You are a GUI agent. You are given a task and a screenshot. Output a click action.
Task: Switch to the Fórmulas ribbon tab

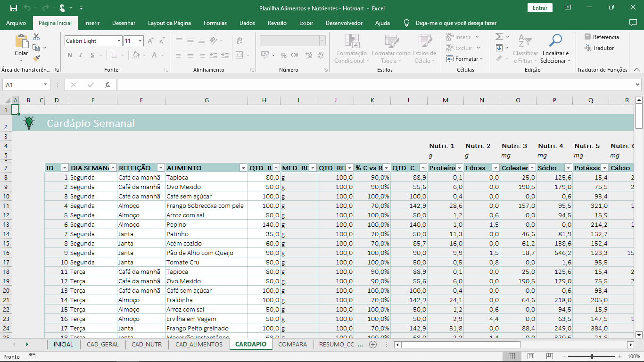[215, 23]
